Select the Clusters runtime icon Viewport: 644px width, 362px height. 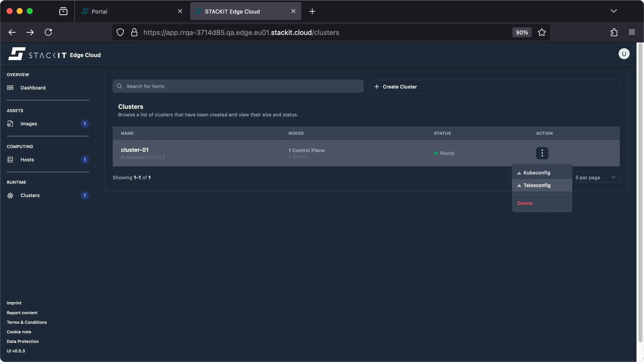coord(10,195)
